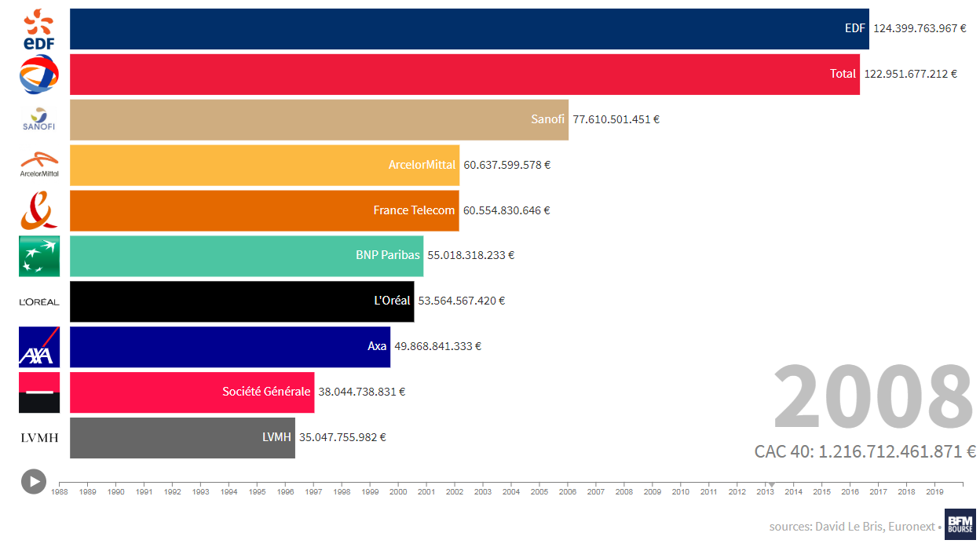
Task: Jump to 2006 on the timeline
Action: coord(568,491)
